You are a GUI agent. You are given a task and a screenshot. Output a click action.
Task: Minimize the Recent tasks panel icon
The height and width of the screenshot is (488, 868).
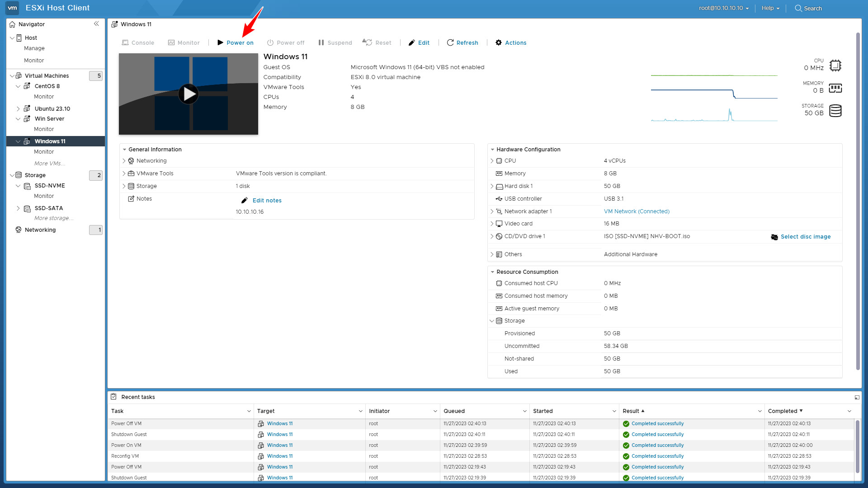click(857, 397)
